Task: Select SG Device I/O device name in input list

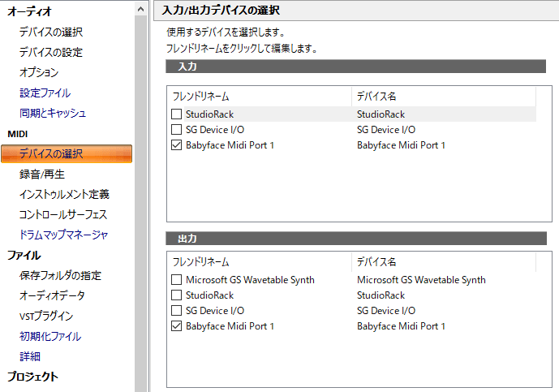Action: click(x=386, y=130)
